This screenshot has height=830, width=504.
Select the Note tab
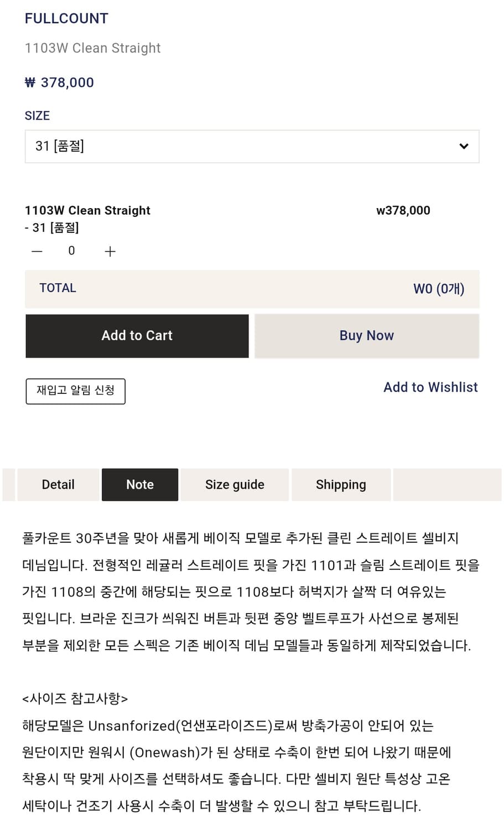click(140, 485)
